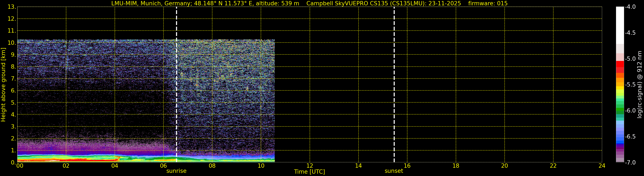Select the "-7.0" colorbar tick label
644x176 pixels.
[630, 163]
